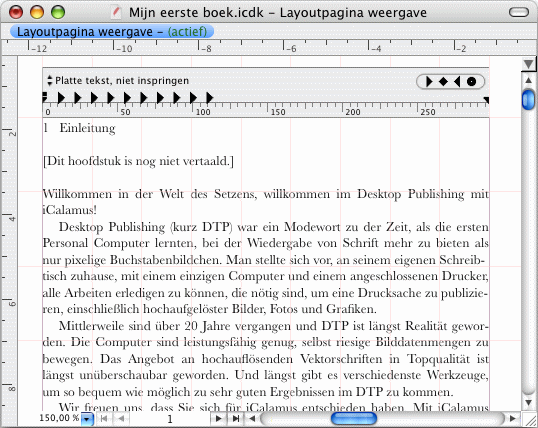This screenshot has height=428, width=538.
Task: Go to the next page arrow
Action: [218, 418]
